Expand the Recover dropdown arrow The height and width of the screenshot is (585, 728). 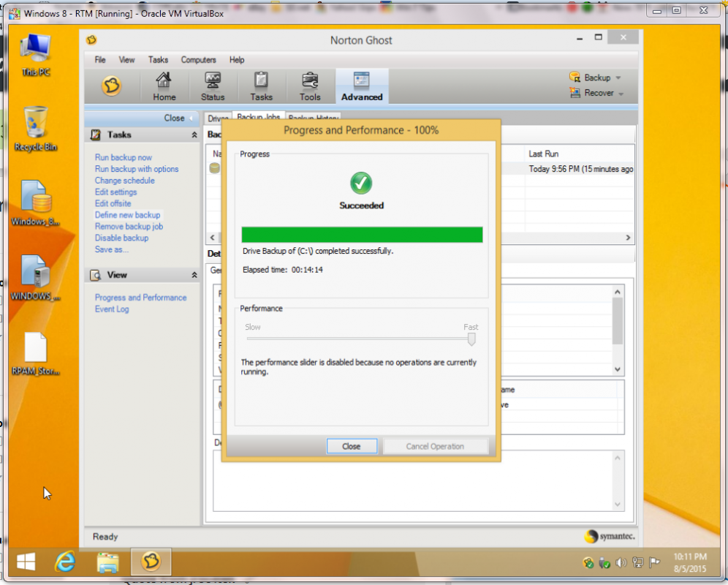click(x=621, y=94)
